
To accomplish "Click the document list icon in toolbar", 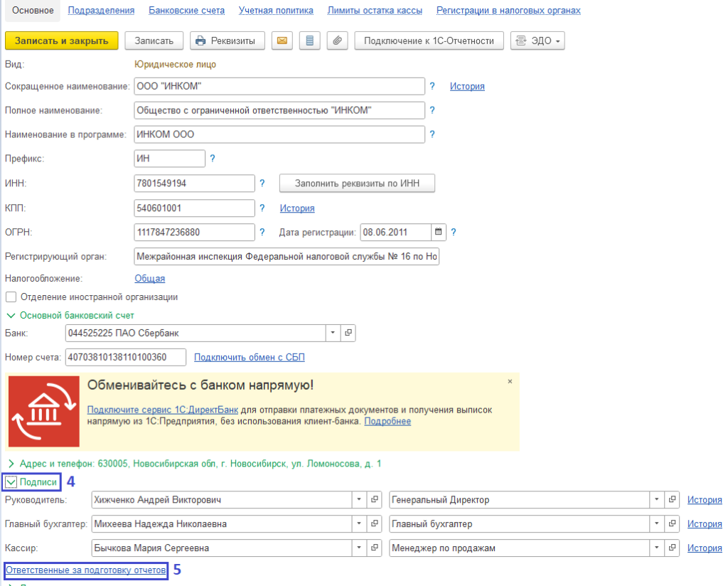I will 309,41.
